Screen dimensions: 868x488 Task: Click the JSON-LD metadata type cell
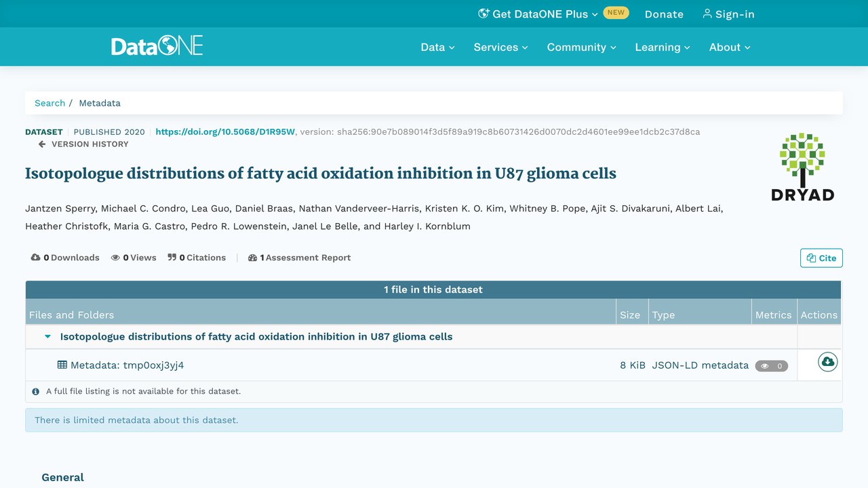coord(701,365)
